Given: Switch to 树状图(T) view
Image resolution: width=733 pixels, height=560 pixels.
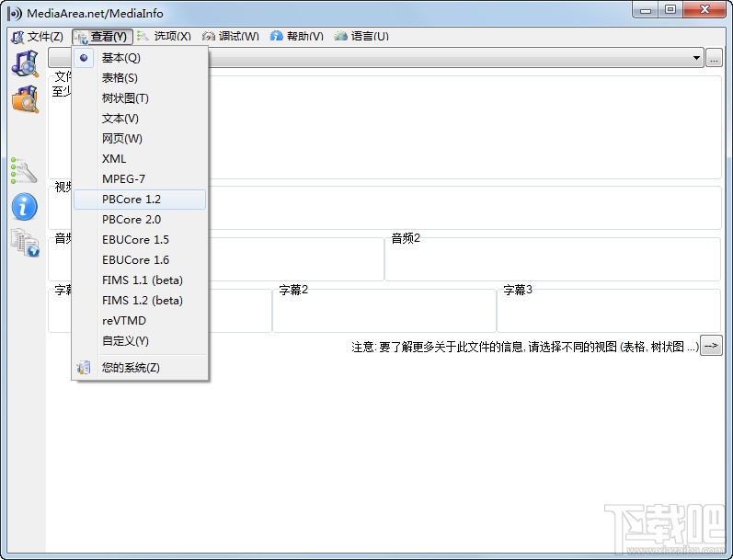Looking at the screenshot, I should coord(139,98).
